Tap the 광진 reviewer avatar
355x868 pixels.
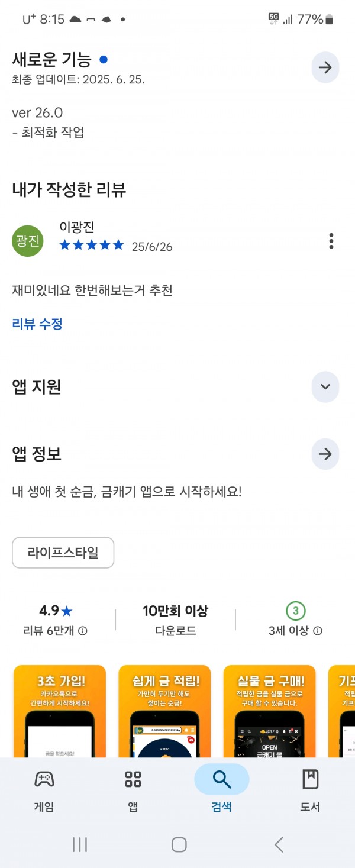pyautogui.click(x=28, y=241)
